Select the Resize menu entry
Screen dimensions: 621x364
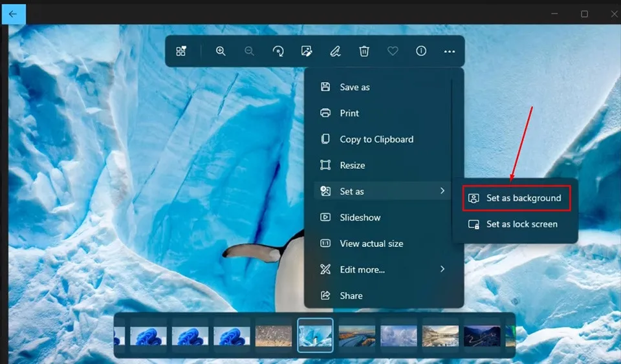352,166
